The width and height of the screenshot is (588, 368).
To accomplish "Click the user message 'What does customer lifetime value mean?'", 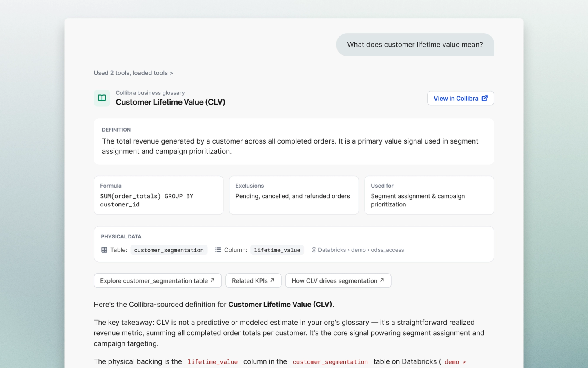I will click(415, 45).
